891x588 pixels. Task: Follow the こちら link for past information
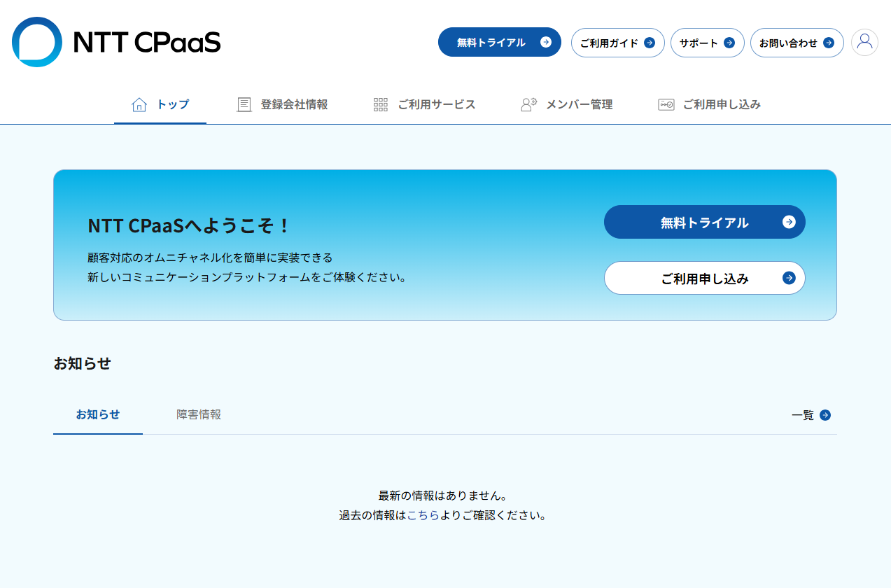pos(423,515)
